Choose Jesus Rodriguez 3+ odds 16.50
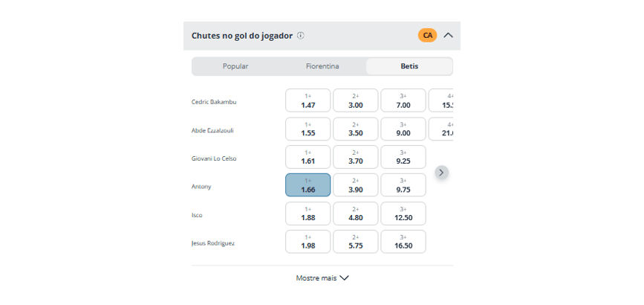The image size is (644, 305). [403, 242]
